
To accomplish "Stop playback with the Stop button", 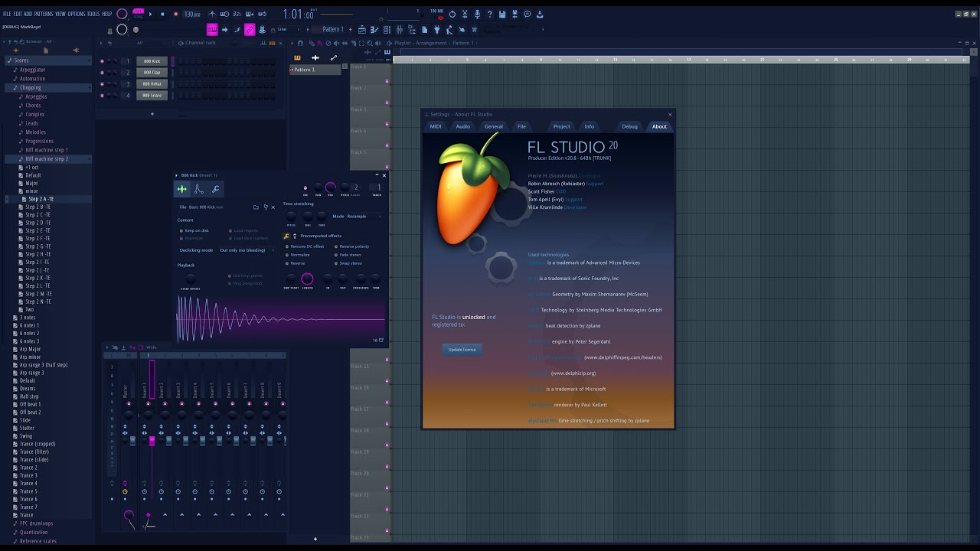I will (x=162, y=14).
